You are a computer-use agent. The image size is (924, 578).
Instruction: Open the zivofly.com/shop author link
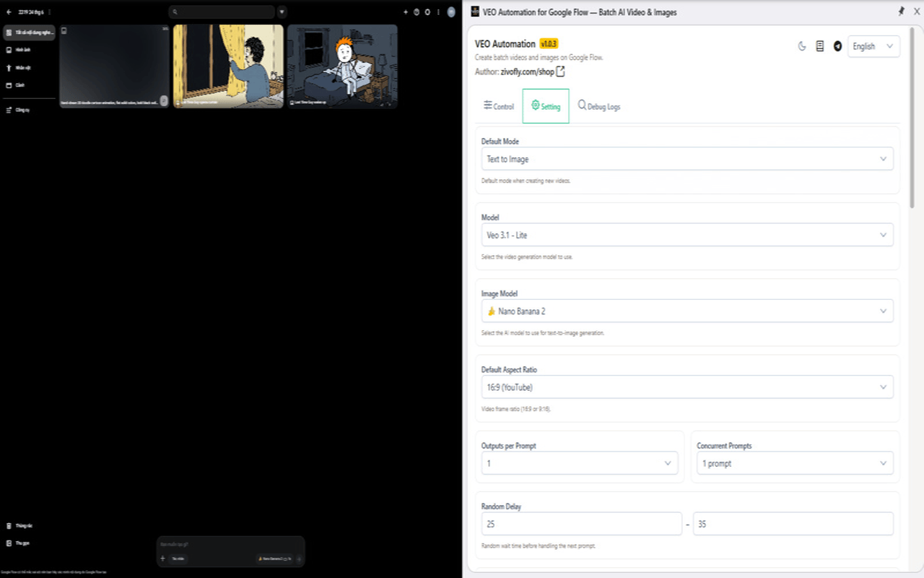[x=528, y=72]
